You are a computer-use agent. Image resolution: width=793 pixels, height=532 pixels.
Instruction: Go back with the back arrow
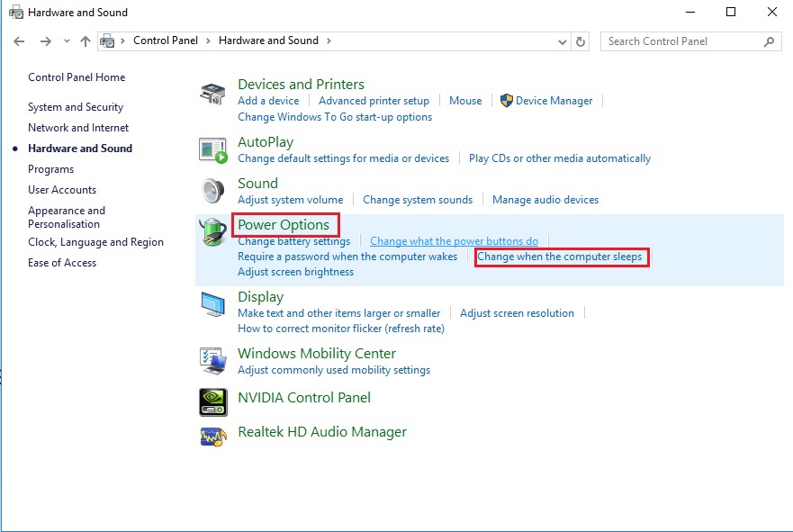[x=19, y=41]
